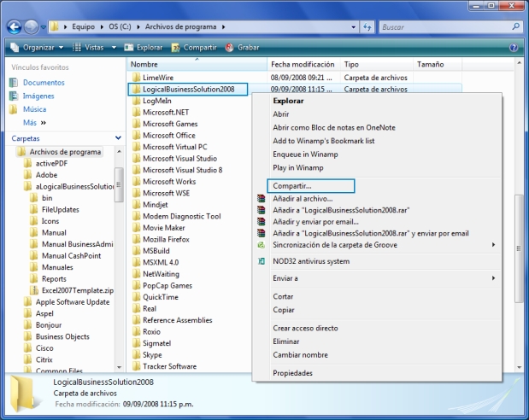
Task: Open the Organizar menu
Action: coord(37,48)
